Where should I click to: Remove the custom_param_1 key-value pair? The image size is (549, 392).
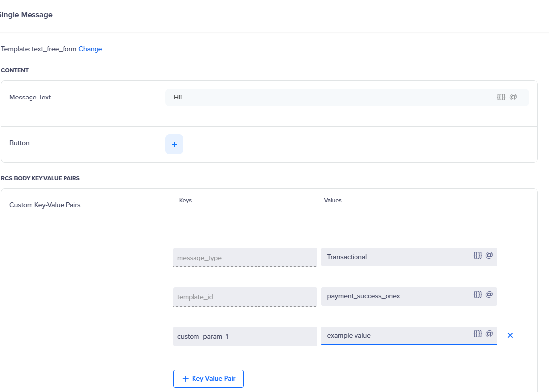tap(510, 335)
